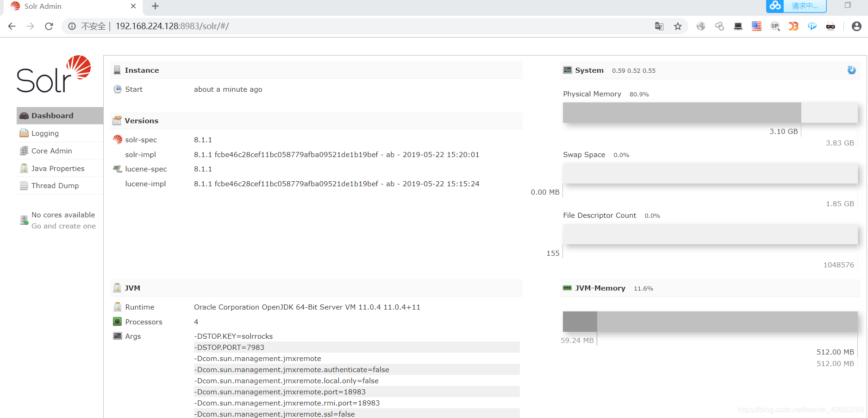The width and height of the screenshot is (868, 418).
Task: Click the Thread Dump list icon
Action: [24, 186]
